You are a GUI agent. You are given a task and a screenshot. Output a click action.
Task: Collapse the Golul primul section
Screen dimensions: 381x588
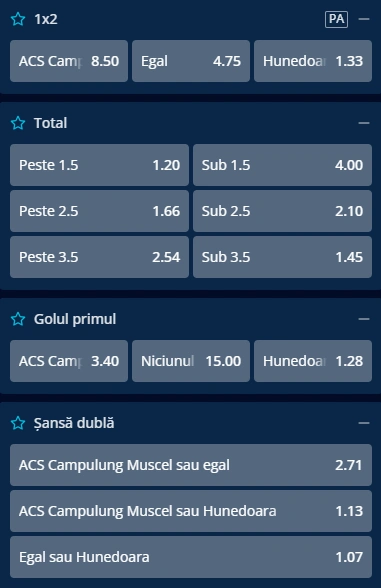(364, 319)
